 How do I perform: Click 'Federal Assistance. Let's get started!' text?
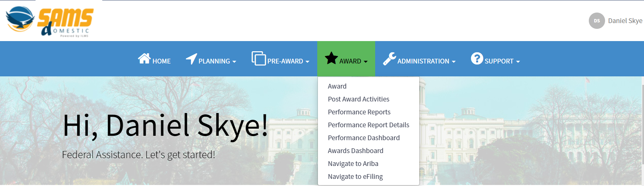(x=138, y=155)
